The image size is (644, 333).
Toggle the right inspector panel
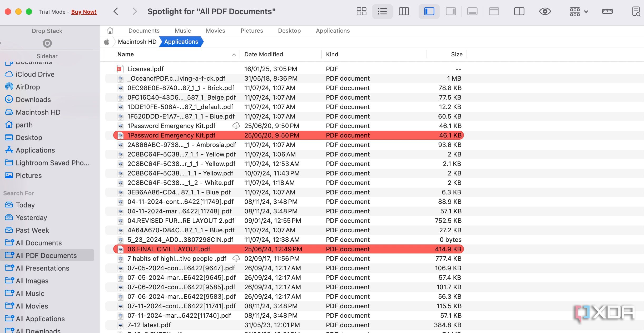(450, 12)
